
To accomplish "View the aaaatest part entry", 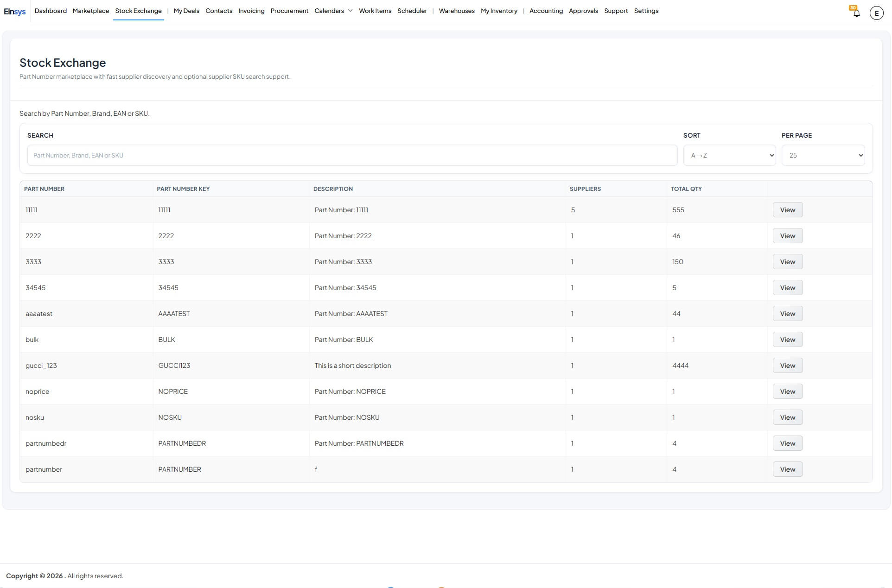I will tap(787, 314).
